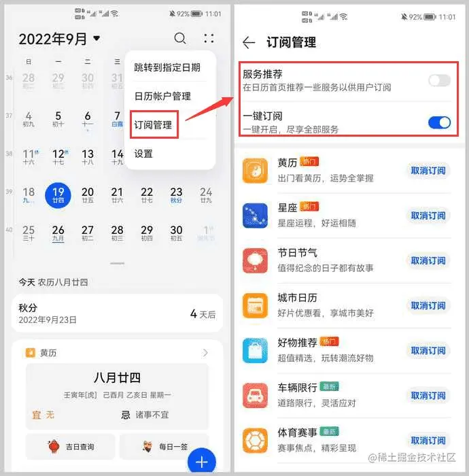
Task: Select September 23 秋分 on the calendar
Action: tap(176, 194)
